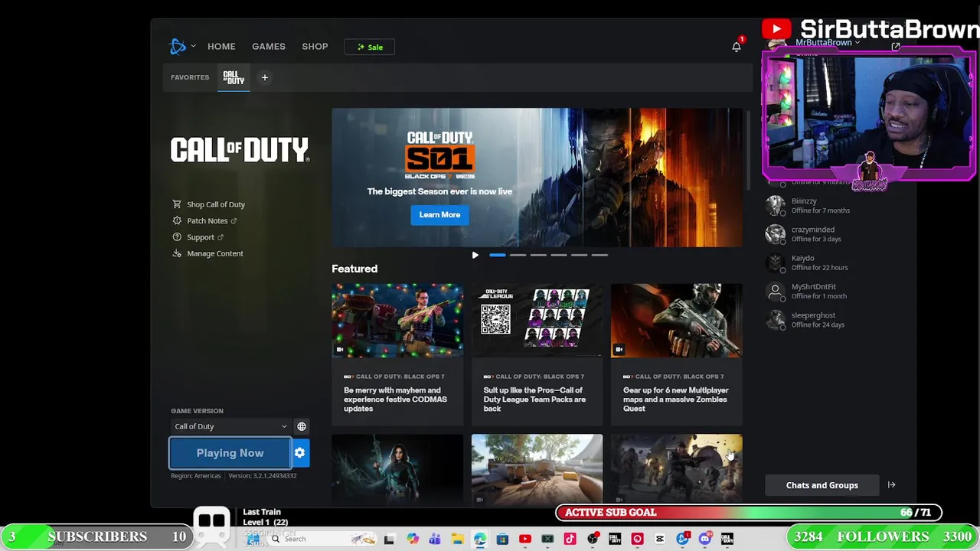Open File Explorer from the taskbar
980x551 pixels.
click(457, 539)
